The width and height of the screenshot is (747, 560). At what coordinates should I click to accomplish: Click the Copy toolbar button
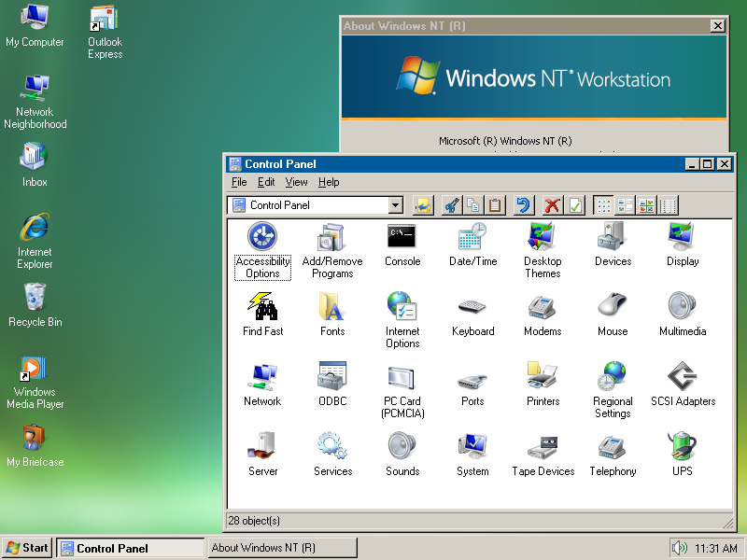click(x=473, y=205)
